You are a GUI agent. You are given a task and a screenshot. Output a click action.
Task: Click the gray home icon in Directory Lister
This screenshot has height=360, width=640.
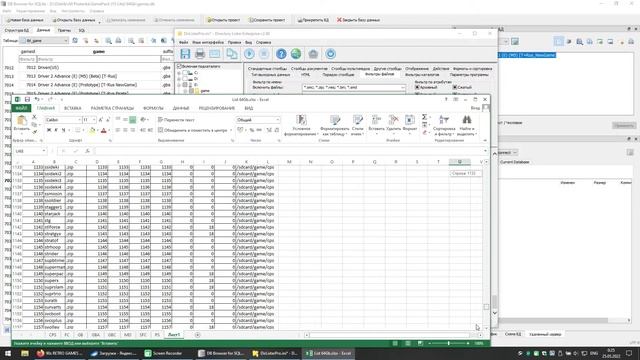point(313,54)
